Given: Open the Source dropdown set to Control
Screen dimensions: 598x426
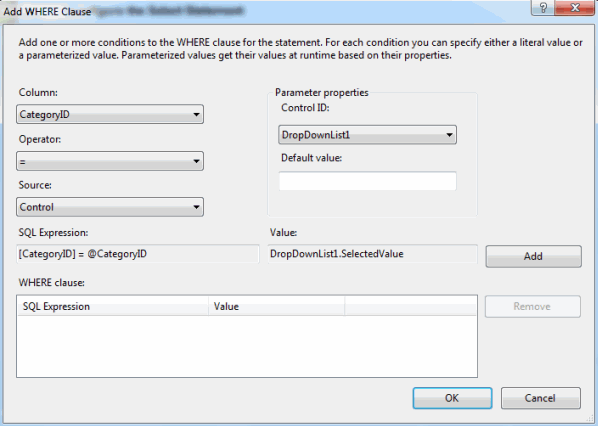Looking at the screenshot, I should pyautogui.click(x=110, y=207).
